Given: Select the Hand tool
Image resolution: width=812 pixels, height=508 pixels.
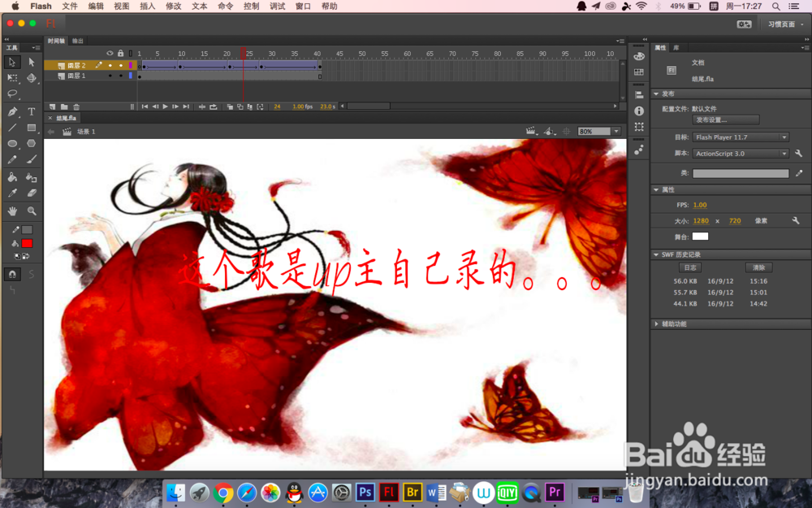Looking at the screenshot, I should [x=12, y=211].
